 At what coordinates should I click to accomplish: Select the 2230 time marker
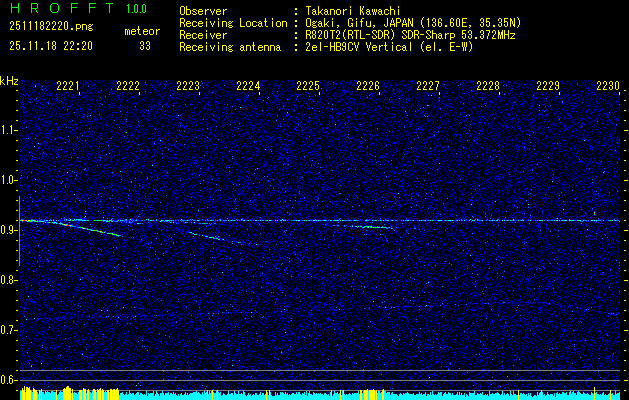click(x=608, y=87)
